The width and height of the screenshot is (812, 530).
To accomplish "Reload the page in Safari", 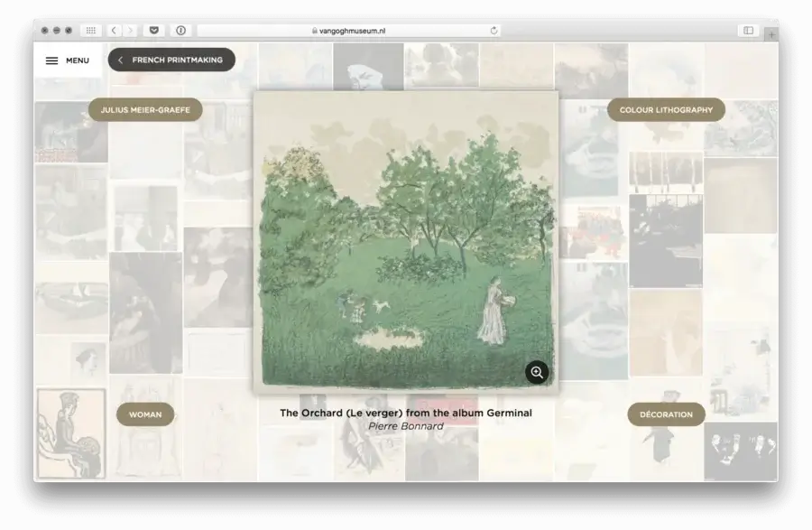I will tap(494, 31).
